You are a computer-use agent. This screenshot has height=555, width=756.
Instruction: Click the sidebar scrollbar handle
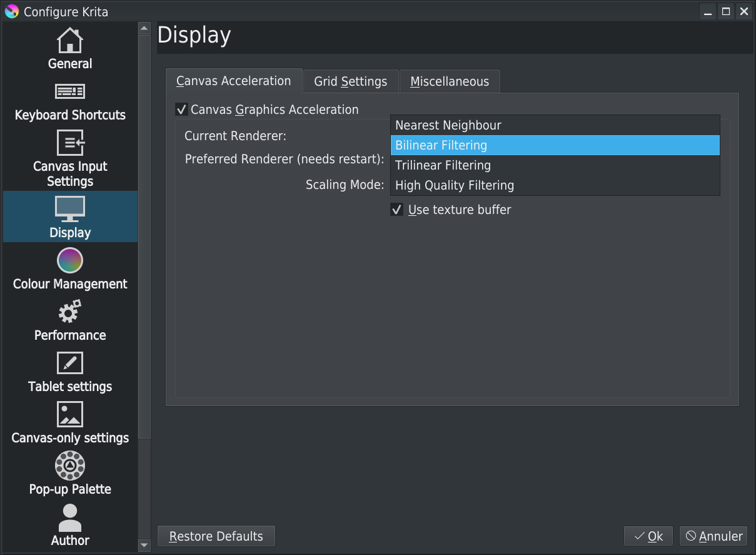(144, 237)
